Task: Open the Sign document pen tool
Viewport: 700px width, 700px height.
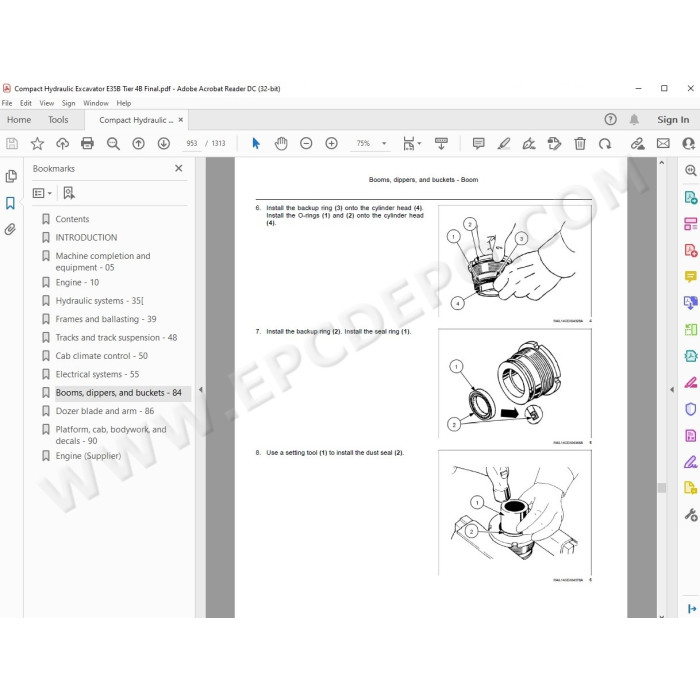Action: (529, 143)
